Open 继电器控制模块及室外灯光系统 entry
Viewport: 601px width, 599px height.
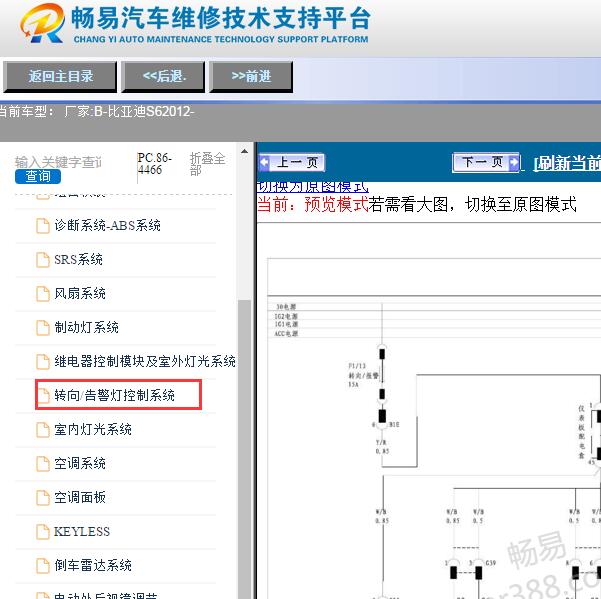(145, 361)
